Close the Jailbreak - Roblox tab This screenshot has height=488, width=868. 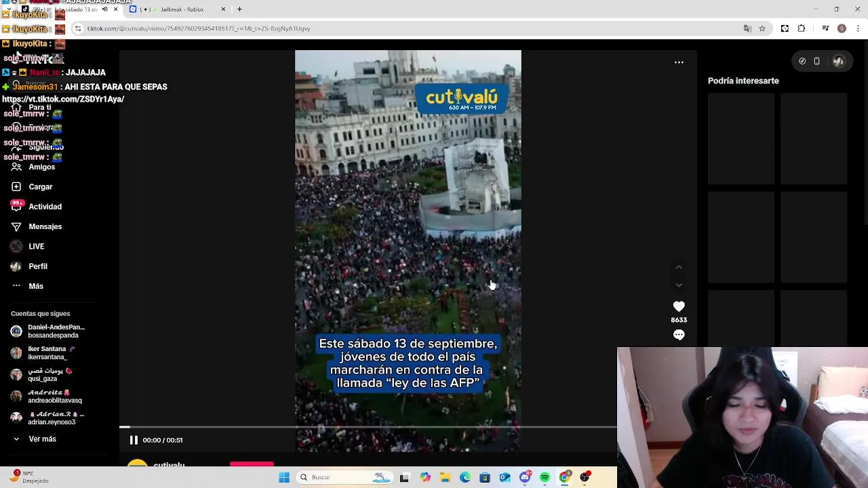click(x=224, y=9)
